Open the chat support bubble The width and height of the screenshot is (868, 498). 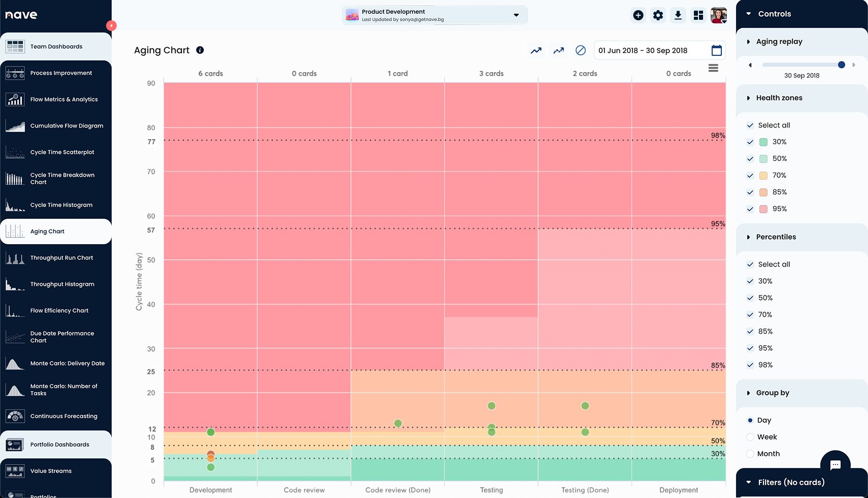(835, 465)
